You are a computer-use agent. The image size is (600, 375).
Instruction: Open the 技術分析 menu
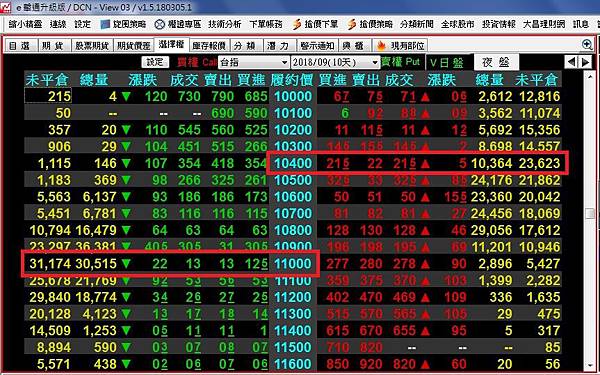click(x=225, y=24)
